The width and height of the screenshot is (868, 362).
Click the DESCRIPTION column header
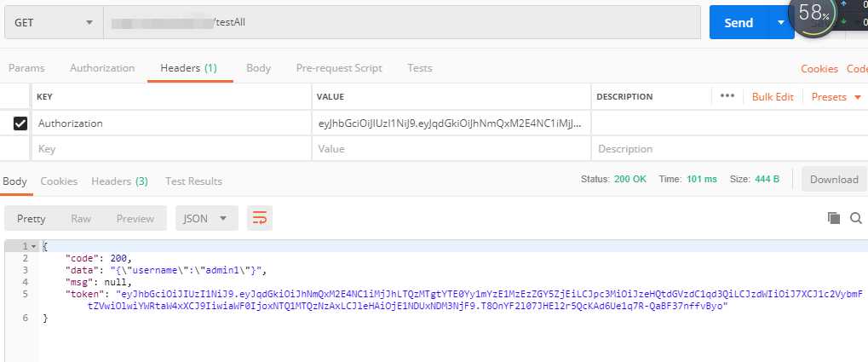pyautogui.click(x=624, y=97)
